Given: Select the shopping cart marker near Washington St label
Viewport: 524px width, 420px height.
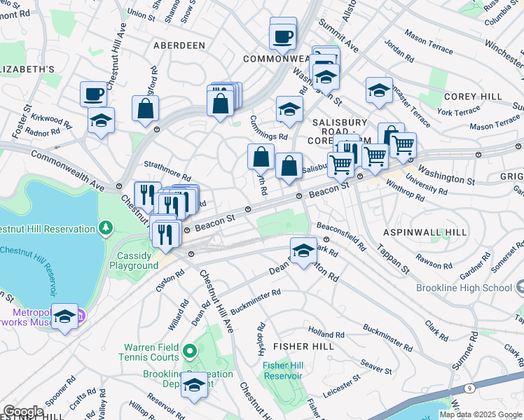Looking at the screenshot, I should point(404,147).
